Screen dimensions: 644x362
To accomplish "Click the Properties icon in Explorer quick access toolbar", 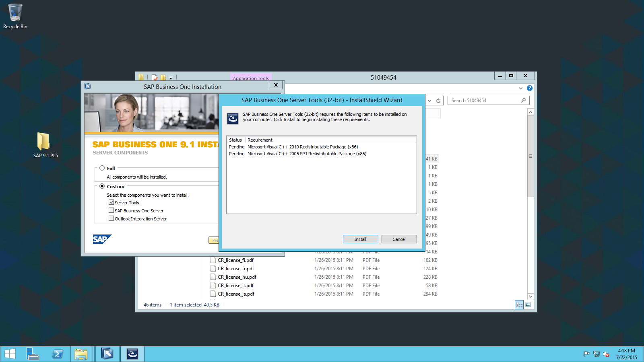I will (x=155, y=77).
